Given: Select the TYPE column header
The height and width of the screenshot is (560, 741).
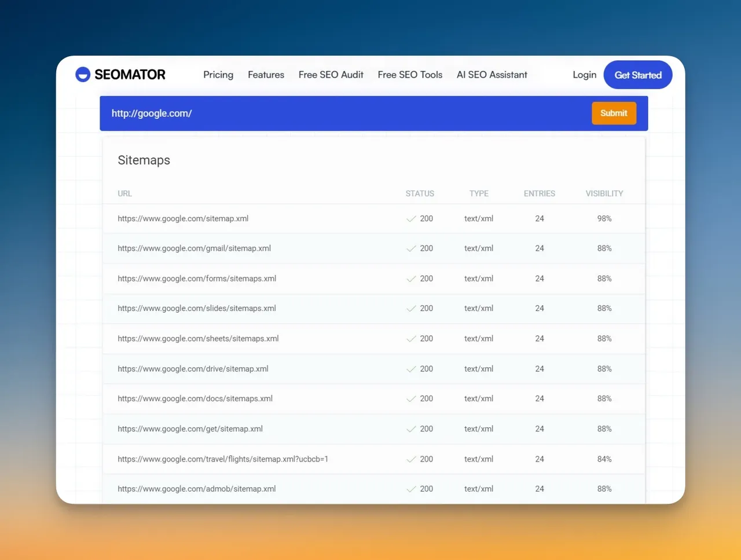Looking at the screenshot, I should [479, 193].
